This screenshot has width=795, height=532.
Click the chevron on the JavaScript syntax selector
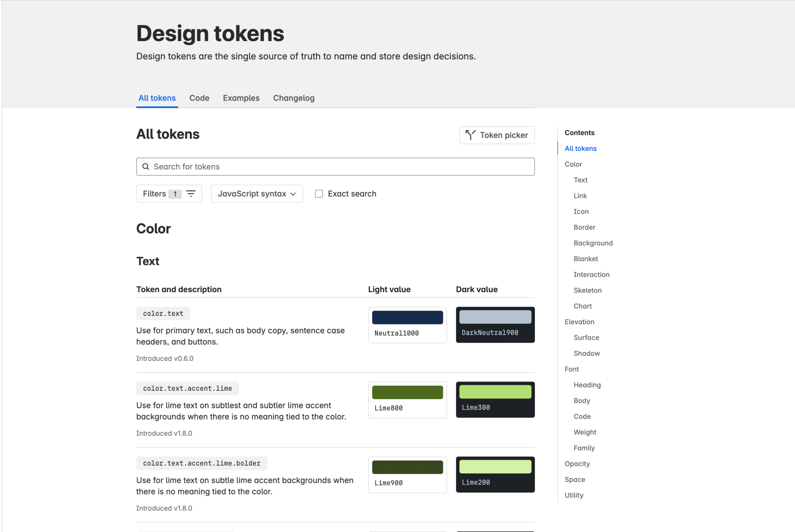[x=293, y=194]
